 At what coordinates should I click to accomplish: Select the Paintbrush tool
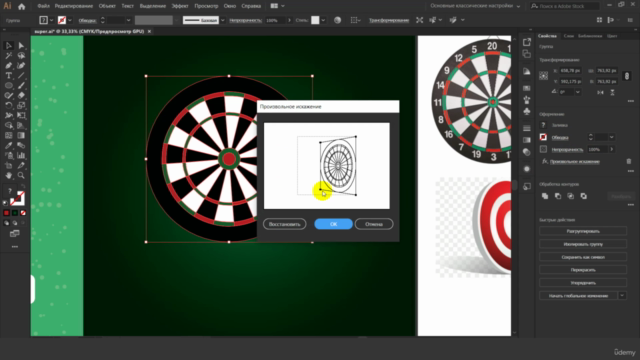click(21, 85)
